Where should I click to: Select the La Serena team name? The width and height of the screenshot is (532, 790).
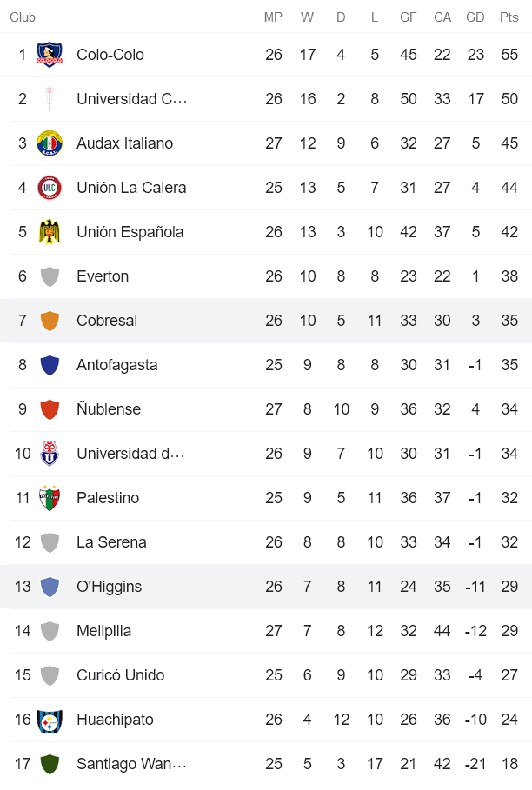point(111,542)
